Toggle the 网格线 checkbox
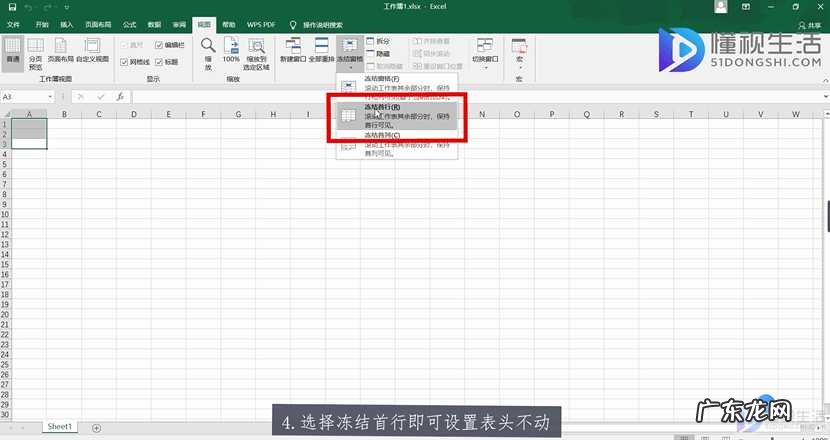830x440 pixels. coord(135,62)
